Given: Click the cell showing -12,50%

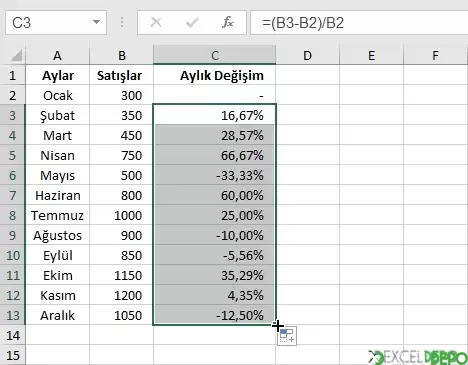Looking at the screenshot, I should click(x=215, y=315).
